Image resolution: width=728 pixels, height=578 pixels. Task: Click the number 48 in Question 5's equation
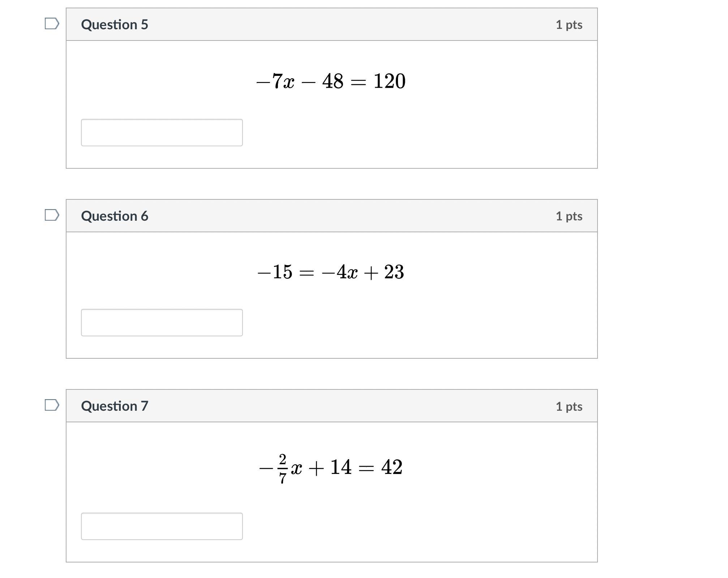[333, 81]
